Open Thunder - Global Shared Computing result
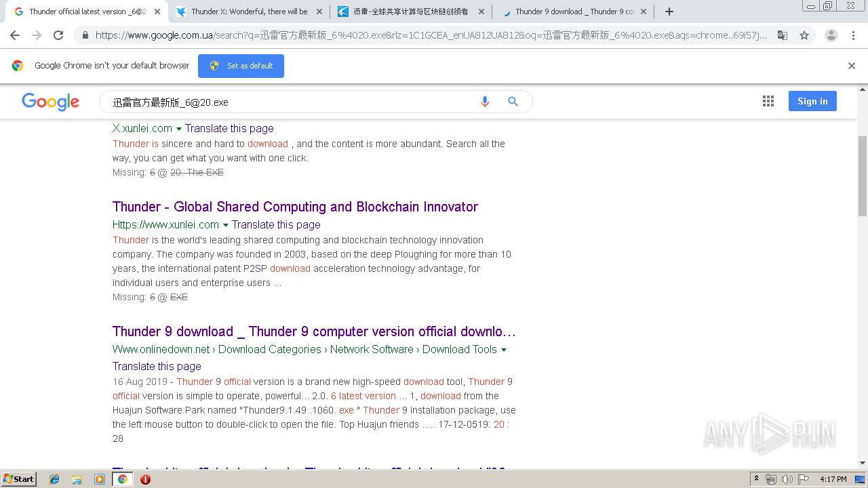This screenshot has height=488, width=868. 295,207
